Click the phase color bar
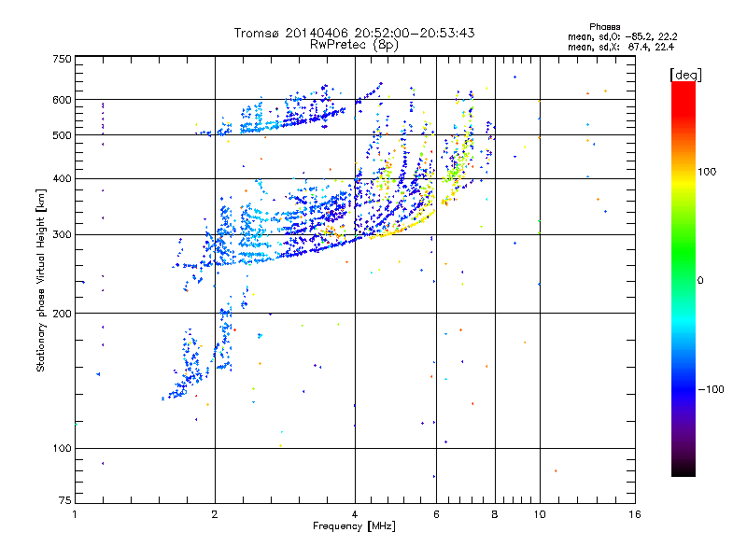This screenshot has height=560, width=747. coord(684,279)
